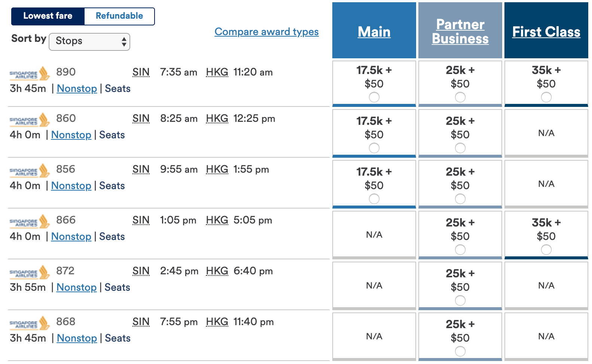Click the SIN airport code for flight 890
The width and height of the screenshot is (592, 364).
141,72
